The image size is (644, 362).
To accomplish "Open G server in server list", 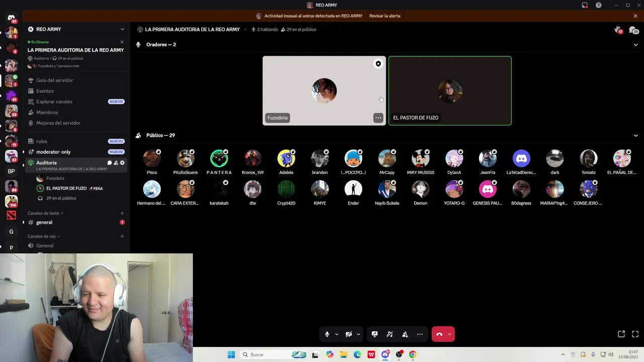I will tap(12, 232).
